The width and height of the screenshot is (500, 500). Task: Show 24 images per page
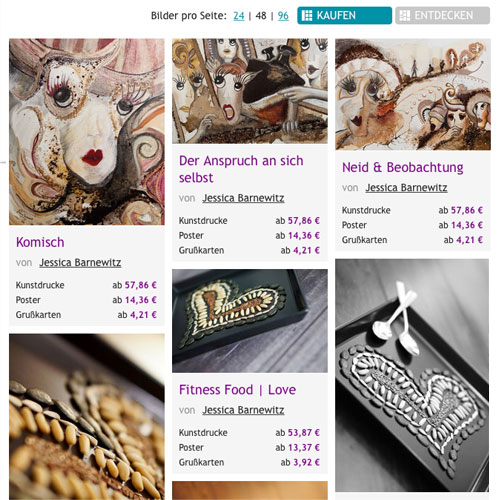[x=239, y=16]
